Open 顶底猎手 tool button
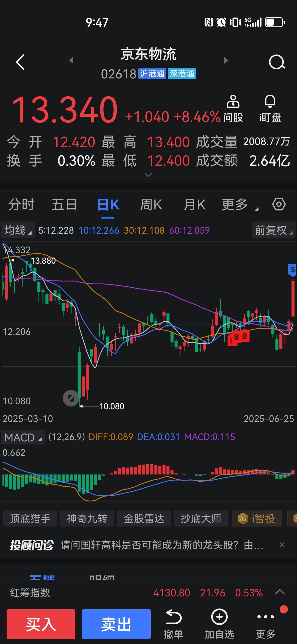297x644 pixels. pos(30,519)
